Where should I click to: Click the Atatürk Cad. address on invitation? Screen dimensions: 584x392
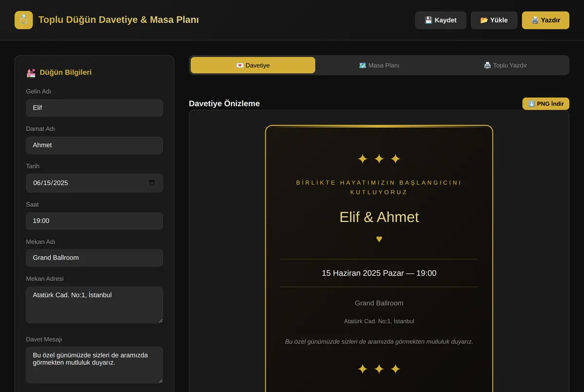379,321
